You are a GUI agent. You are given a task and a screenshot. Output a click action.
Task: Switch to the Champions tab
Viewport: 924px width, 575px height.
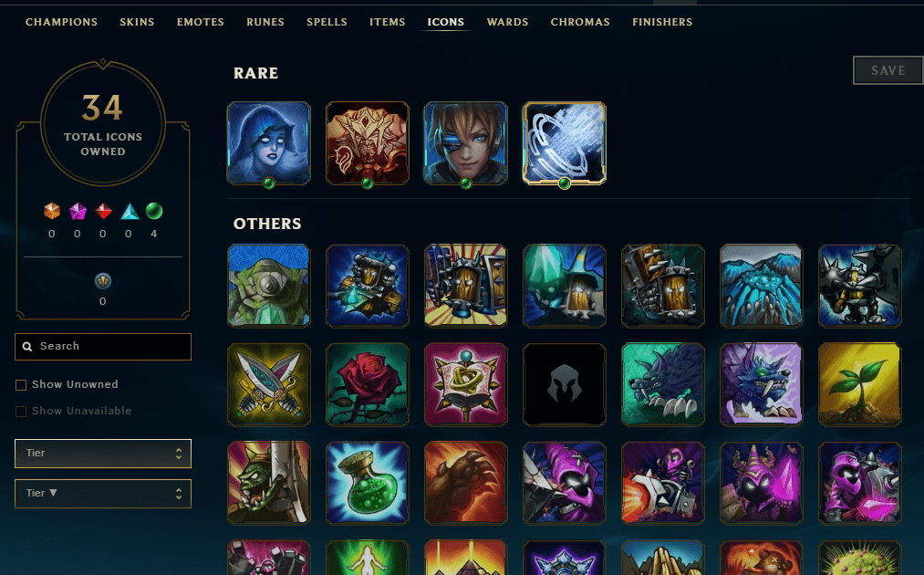tap(61, 22)
